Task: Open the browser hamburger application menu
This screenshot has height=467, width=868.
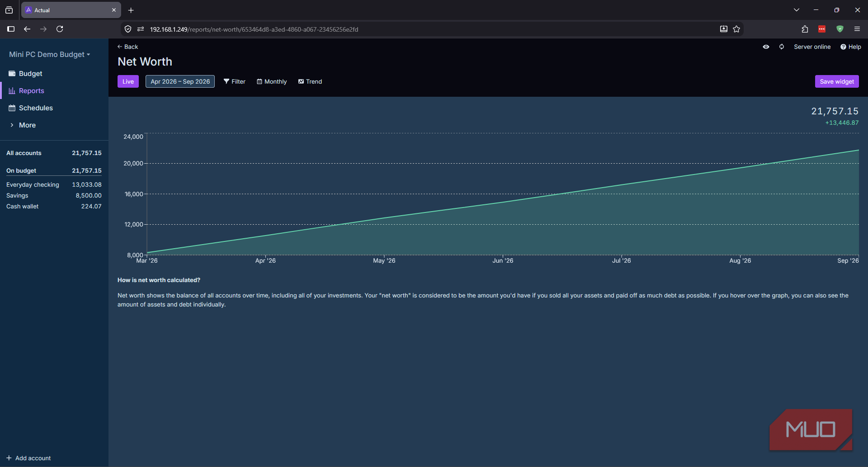Action: tap(857, 29)
